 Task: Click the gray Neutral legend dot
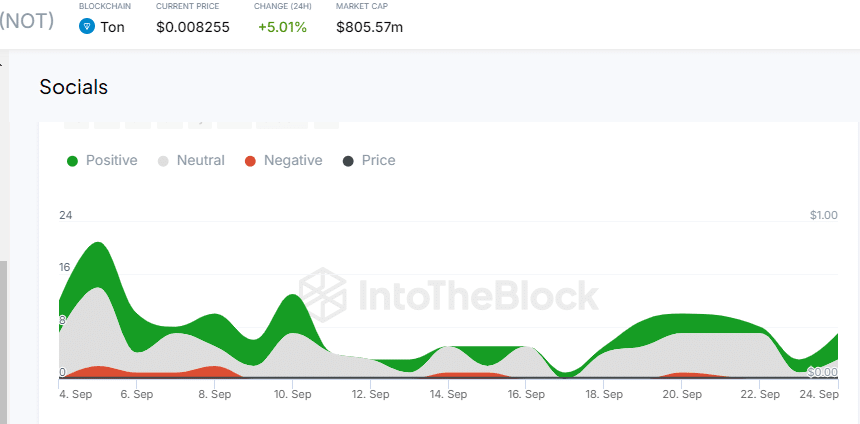point(163,161)
